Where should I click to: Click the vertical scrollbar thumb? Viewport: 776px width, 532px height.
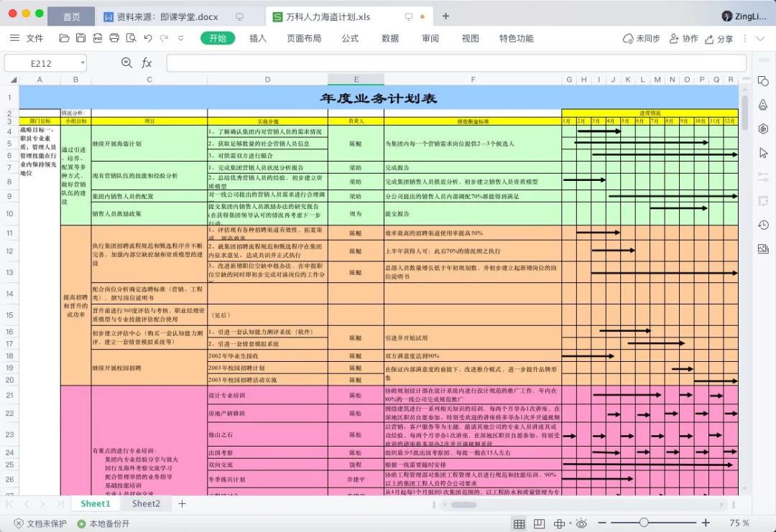click(x=744, y=113)
